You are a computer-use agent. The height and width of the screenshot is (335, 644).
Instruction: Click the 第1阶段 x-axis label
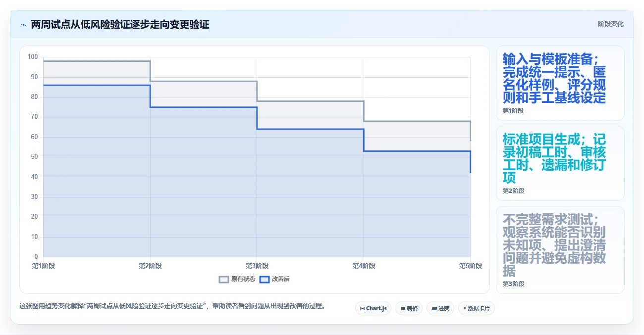coord(43,266)
